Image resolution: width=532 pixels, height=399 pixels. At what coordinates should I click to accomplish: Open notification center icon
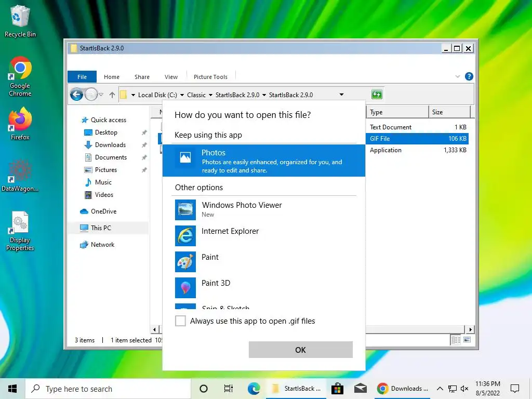coord(515,389)
